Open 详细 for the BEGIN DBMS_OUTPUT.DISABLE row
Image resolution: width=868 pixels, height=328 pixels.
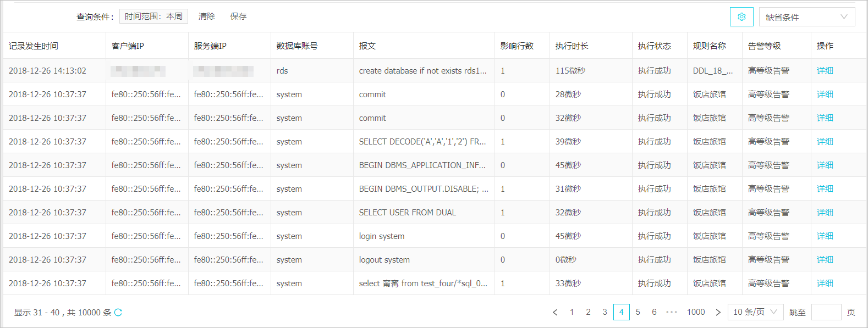[825, 189]
